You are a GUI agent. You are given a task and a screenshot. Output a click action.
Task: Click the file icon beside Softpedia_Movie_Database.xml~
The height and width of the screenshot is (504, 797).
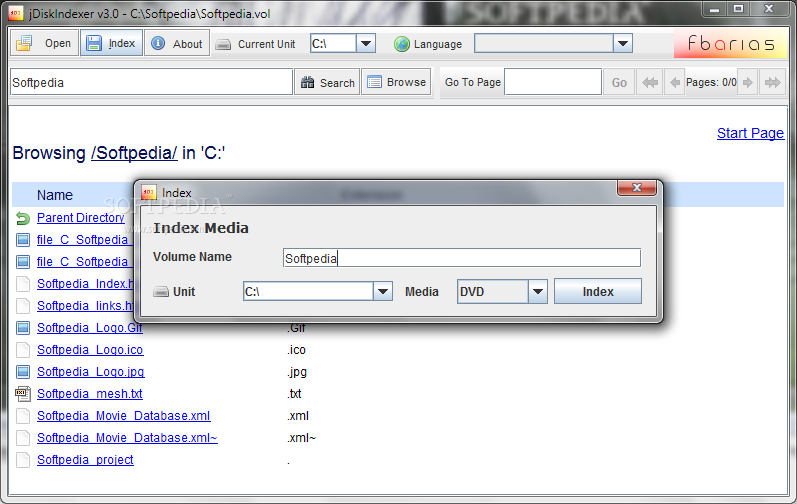[x=23, y=437]
